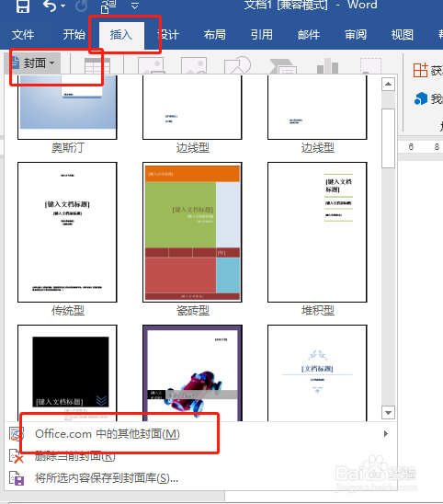Open the 视图 tab

403,34
